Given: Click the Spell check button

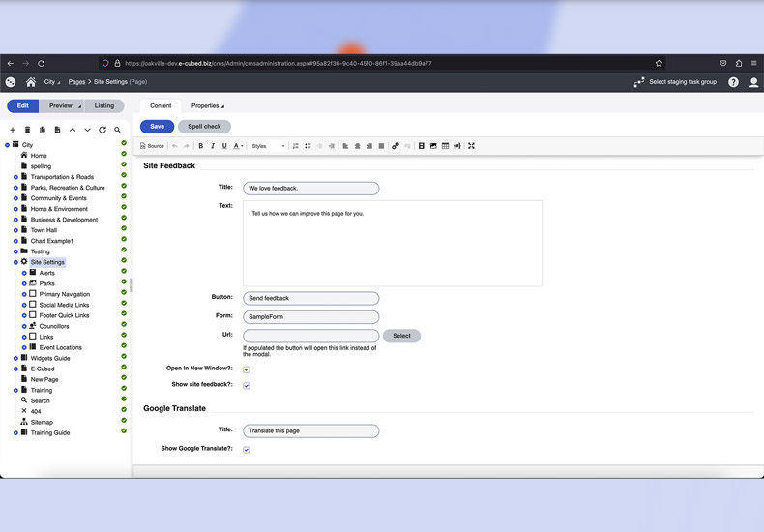Looking at the screenshot, I should (x=204, y=127).
